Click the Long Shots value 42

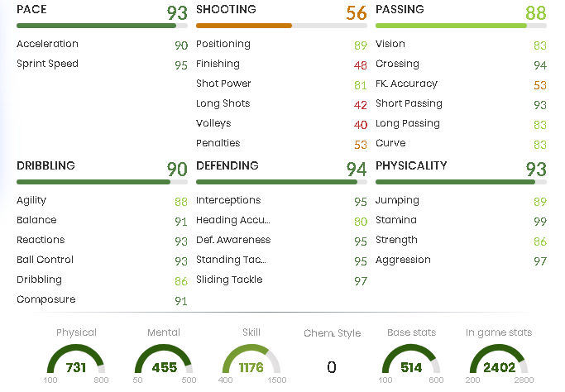[361, 104]
